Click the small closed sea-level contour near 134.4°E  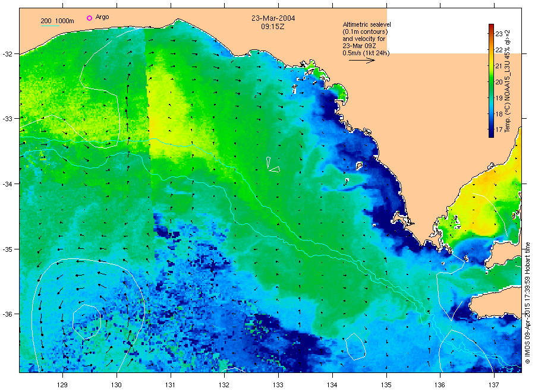[x=355, y=346]
